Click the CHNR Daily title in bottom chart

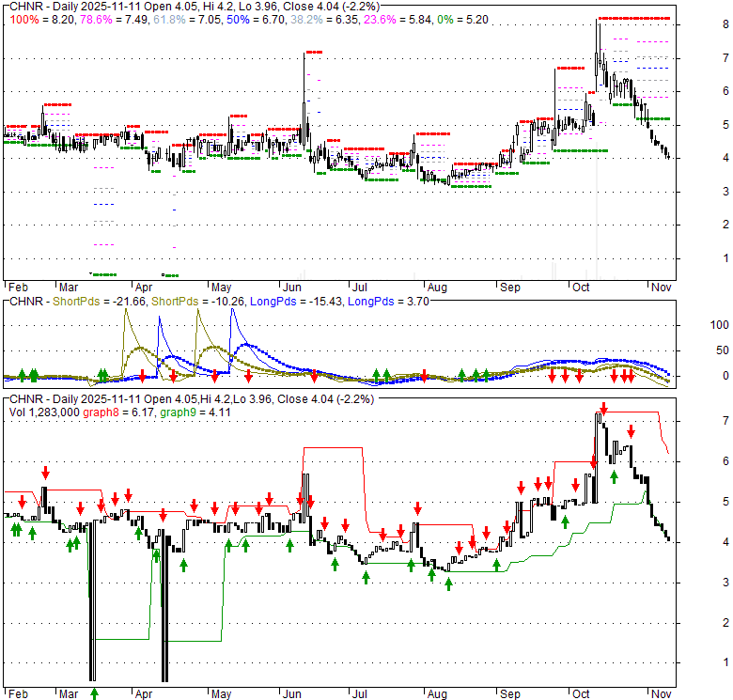point(192,399)
